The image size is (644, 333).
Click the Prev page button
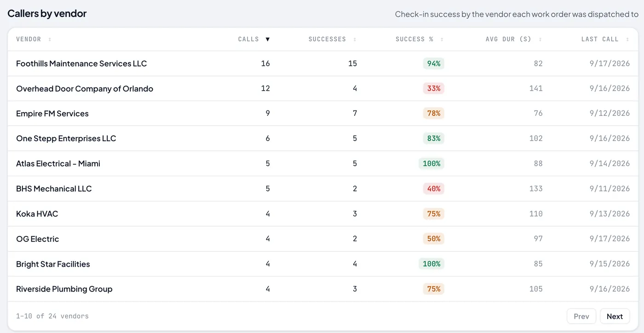coord(581,316)
